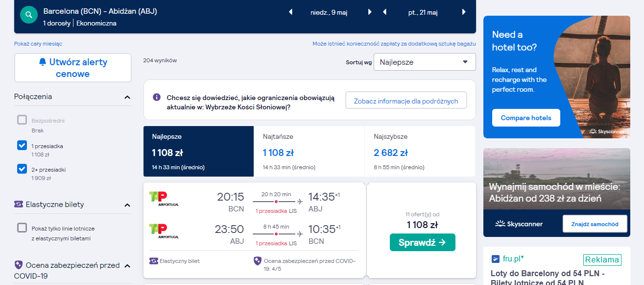
Task: Select the Najszybsze tab
Action: pyautogui.click(x=420, y=151)
